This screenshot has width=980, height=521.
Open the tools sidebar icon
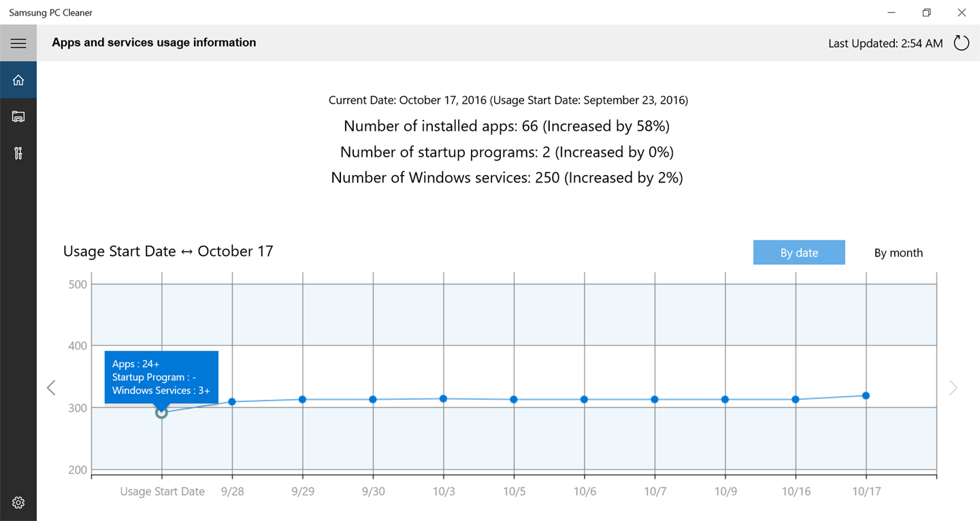tap(18, 153)
